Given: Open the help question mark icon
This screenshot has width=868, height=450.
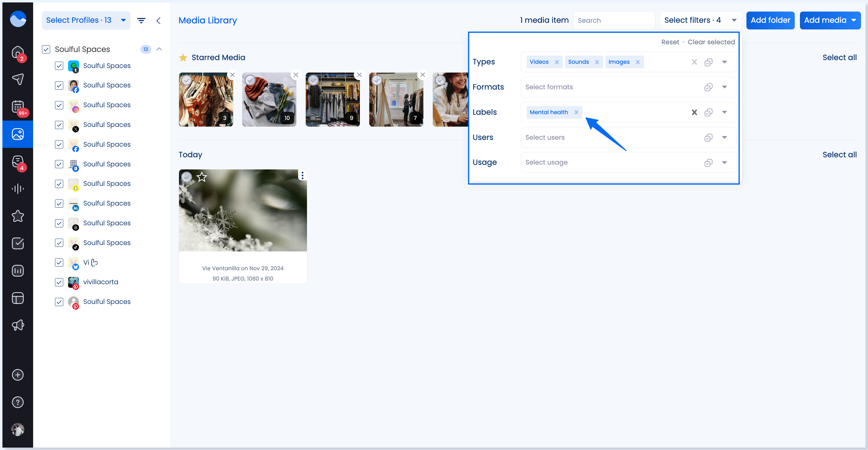Looking at the screenshot, I should click(18, 402).
